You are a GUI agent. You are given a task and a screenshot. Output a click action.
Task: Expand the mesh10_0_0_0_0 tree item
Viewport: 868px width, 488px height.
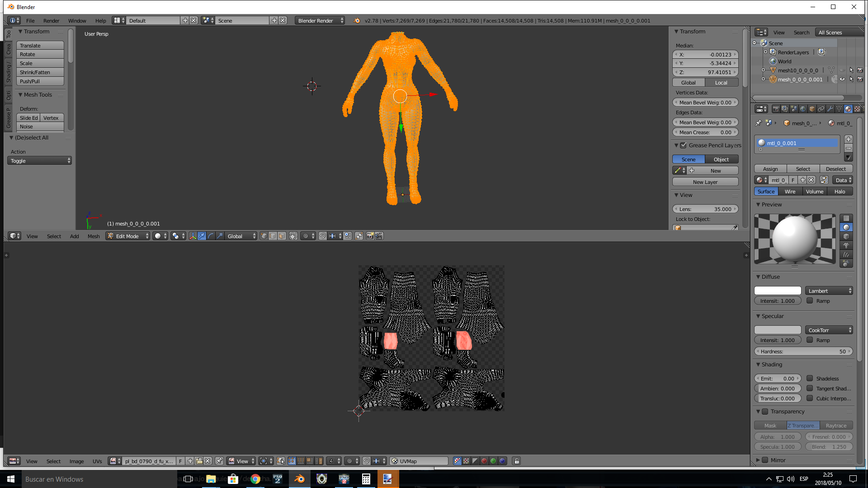pos(763,70)
